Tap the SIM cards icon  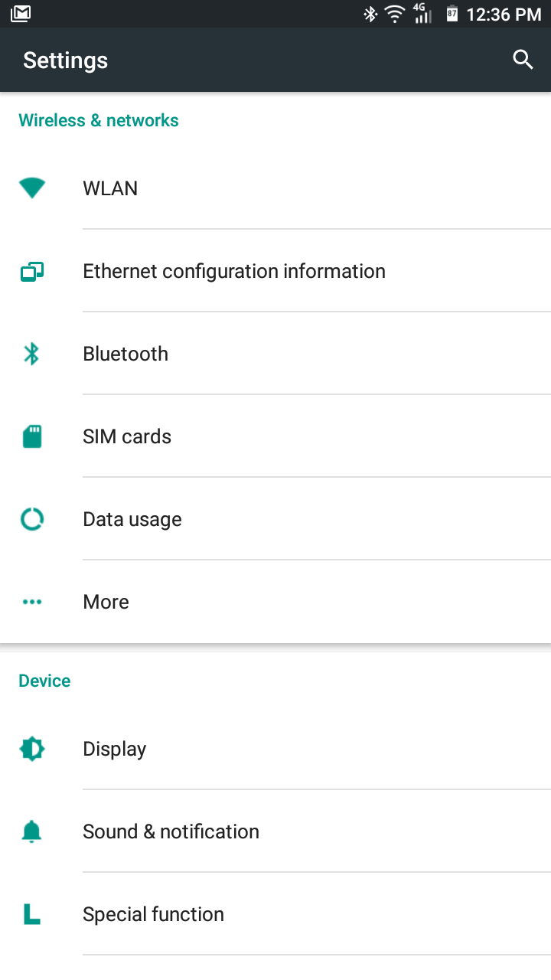click(32, 436)
